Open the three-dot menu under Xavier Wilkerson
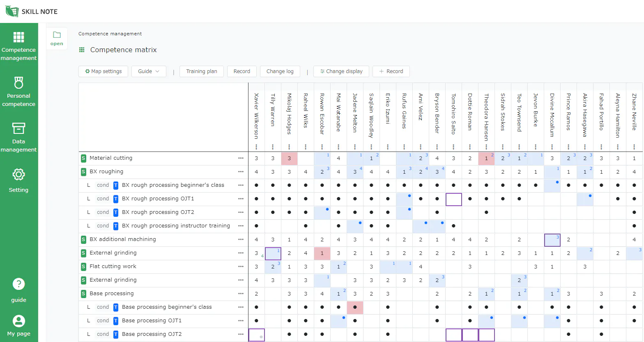644x342 pixels. [x=256, y=147]
